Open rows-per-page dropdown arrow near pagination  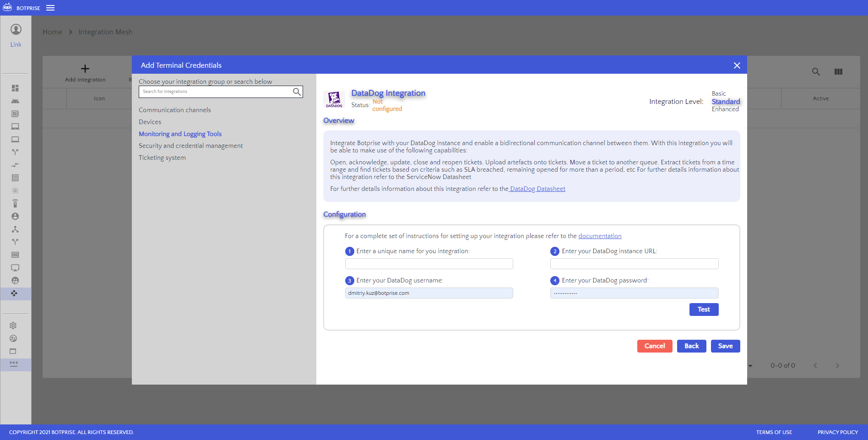(x=750, y=366)
